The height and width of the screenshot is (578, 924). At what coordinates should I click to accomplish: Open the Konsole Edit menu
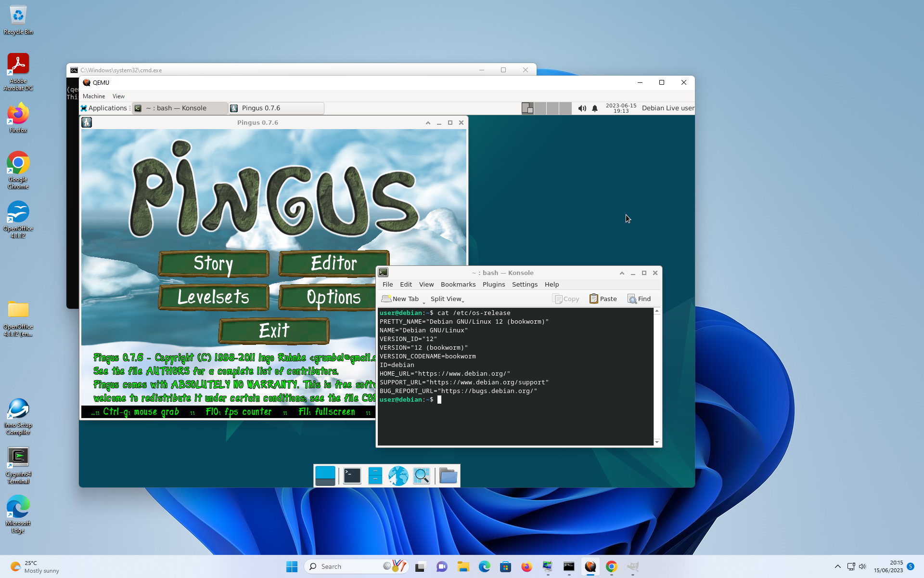[406, 285]
